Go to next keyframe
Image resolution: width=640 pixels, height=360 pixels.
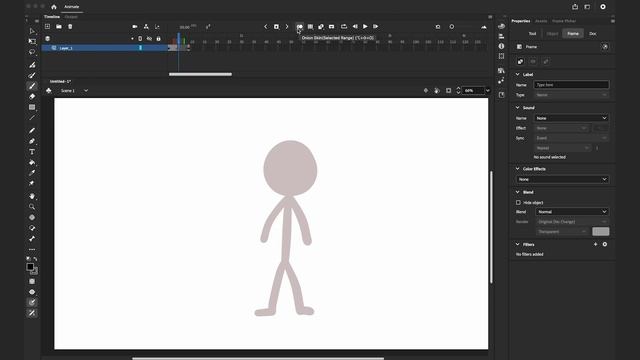point(287,27)
